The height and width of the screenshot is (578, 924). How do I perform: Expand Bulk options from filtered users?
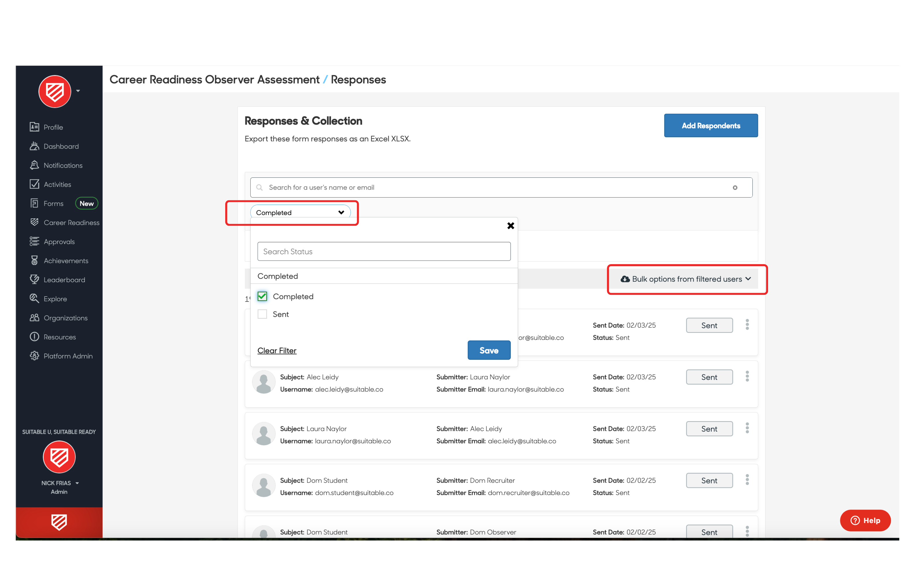(x=686, y=279)
